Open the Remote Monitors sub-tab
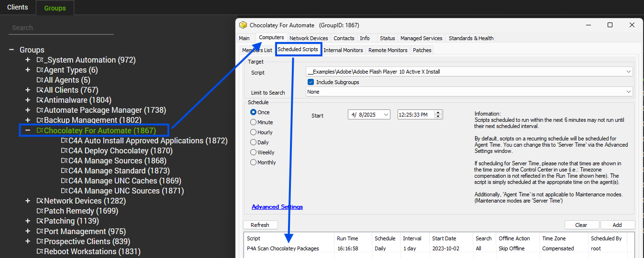The height and width of the screenshot is (258, 644). 388,50
